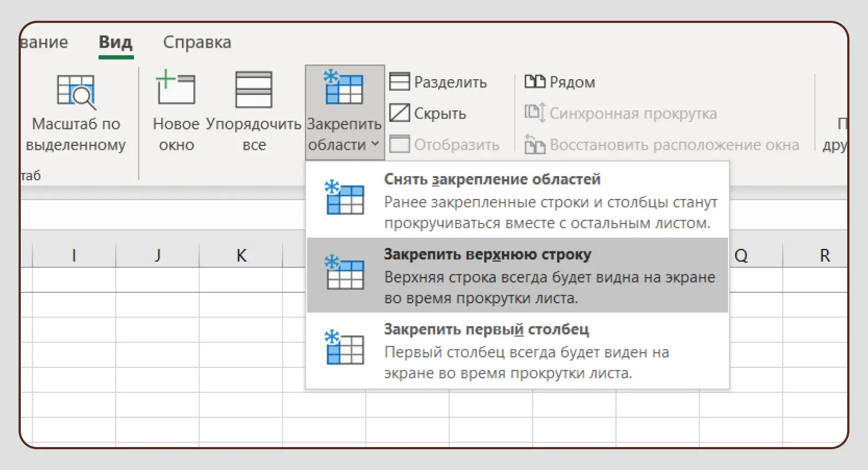The height and width of the screenshot is (470, 868).
Task: Select column R header
Action: pos(825,255)
